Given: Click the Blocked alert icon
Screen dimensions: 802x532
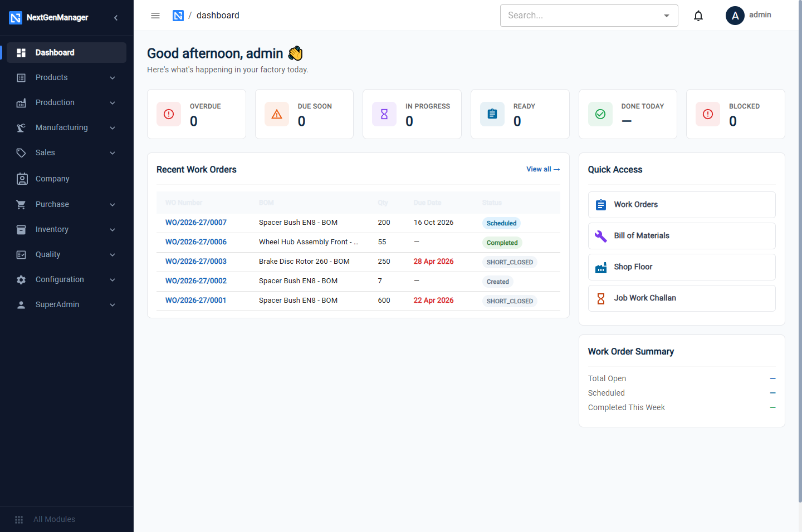Looking at the screenshot, I should (x=708, y=114).
